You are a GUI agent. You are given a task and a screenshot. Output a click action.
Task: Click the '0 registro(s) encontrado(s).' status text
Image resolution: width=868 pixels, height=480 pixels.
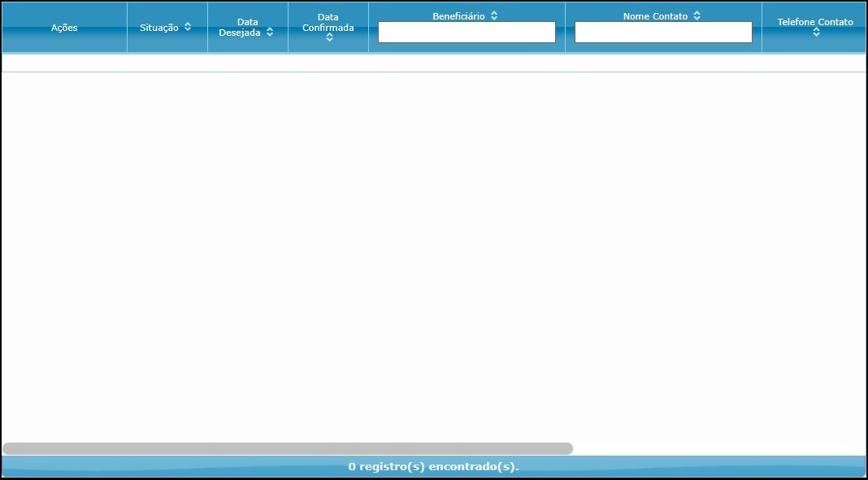click(433, 467)
